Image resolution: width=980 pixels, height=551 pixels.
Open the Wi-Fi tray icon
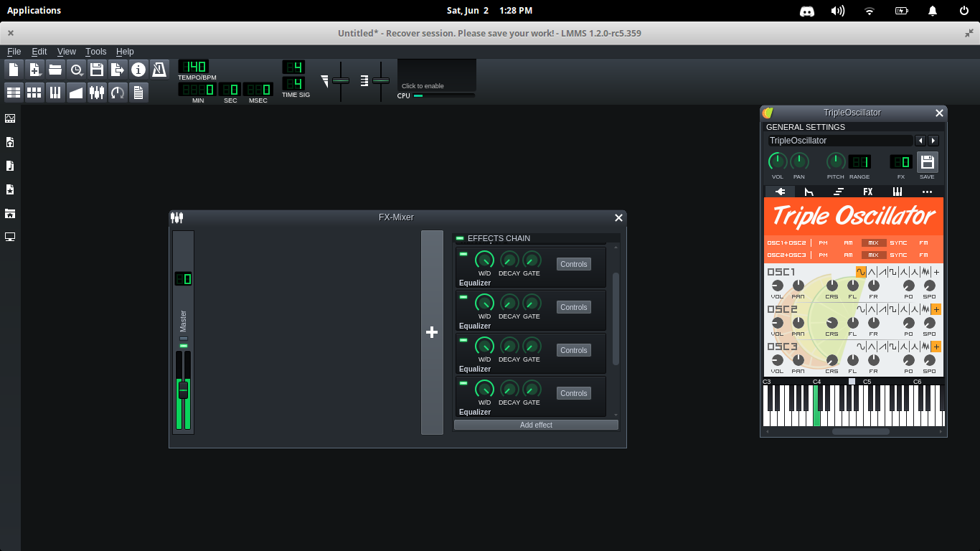tap(870, 11)
